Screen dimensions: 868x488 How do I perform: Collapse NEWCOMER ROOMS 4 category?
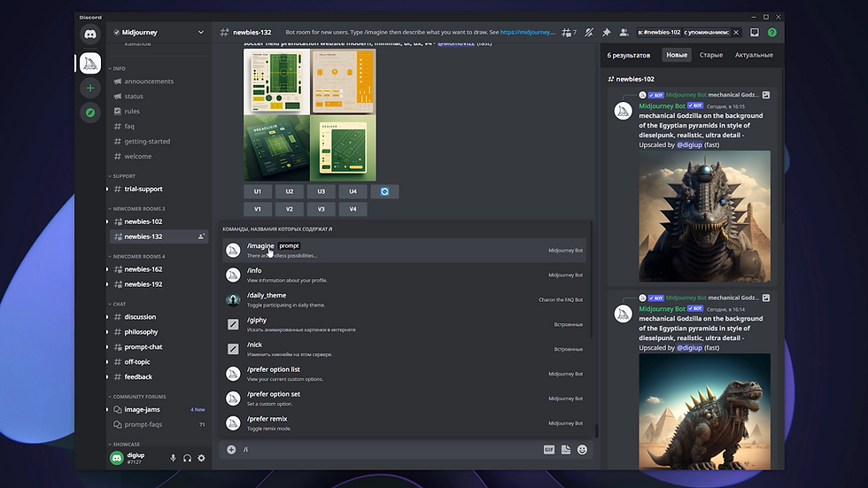click(138, 256)
